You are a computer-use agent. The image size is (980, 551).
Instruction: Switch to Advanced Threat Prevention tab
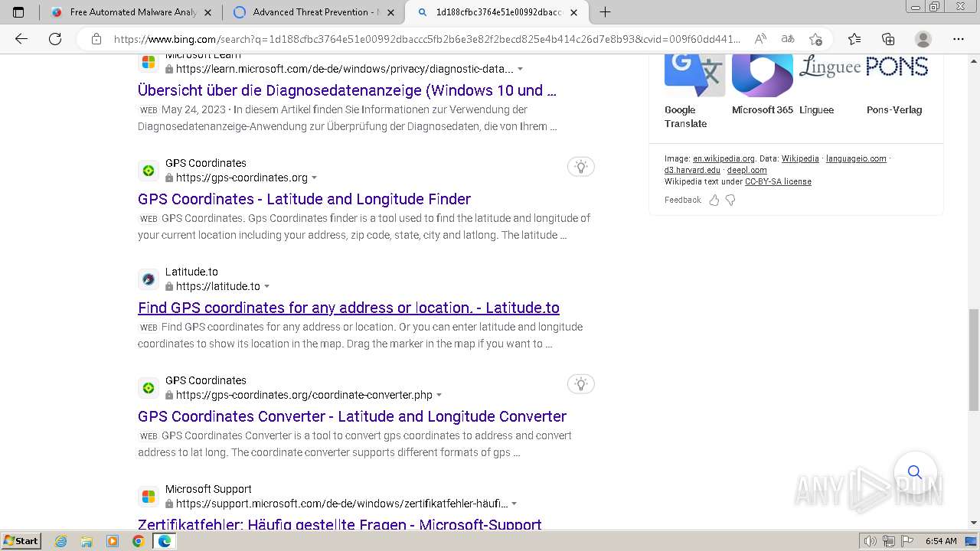313,12
